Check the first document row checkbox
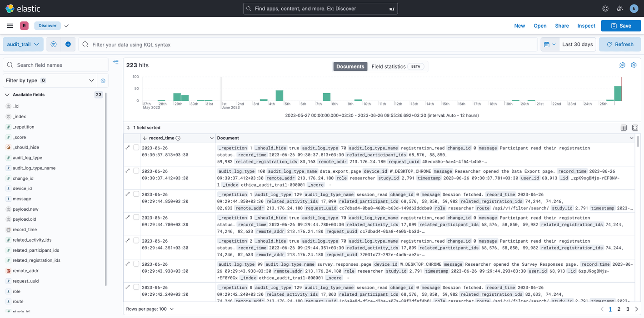Image resolution: width=644 pixels, height=318 pixels. 136,148
